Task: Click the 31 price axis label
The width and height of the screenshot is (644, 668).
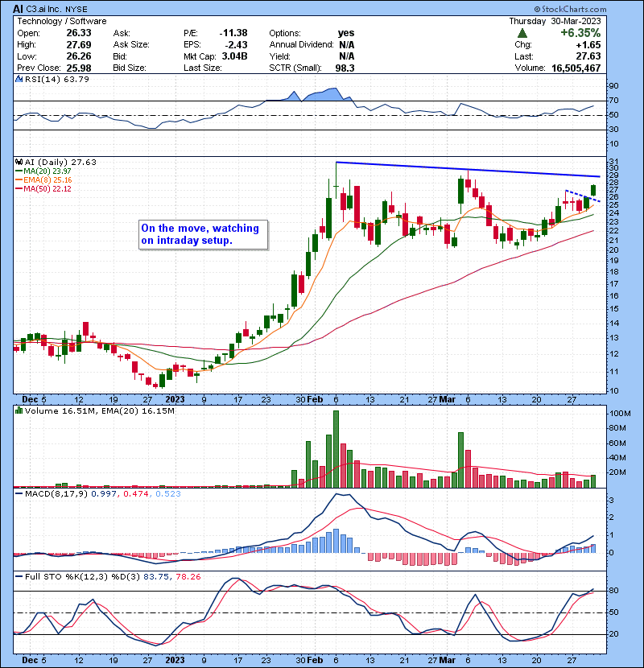Action: click(613, 162)
